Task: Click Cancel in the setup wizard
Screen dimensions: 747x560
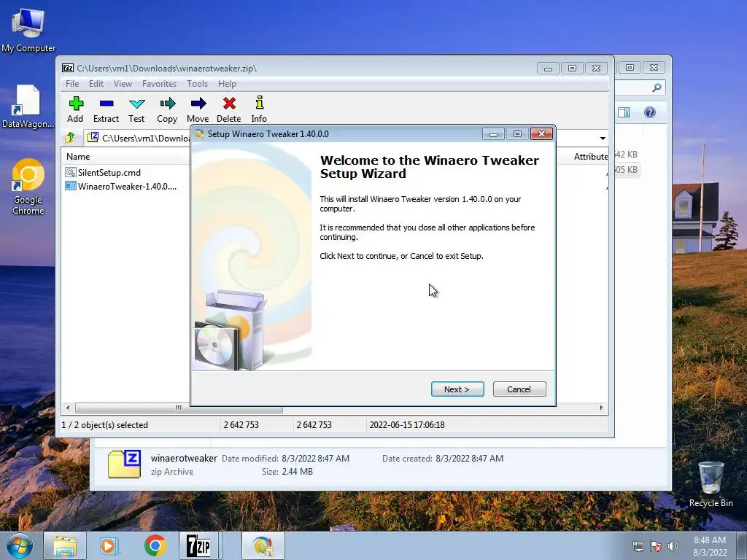Action: [519, 389]
